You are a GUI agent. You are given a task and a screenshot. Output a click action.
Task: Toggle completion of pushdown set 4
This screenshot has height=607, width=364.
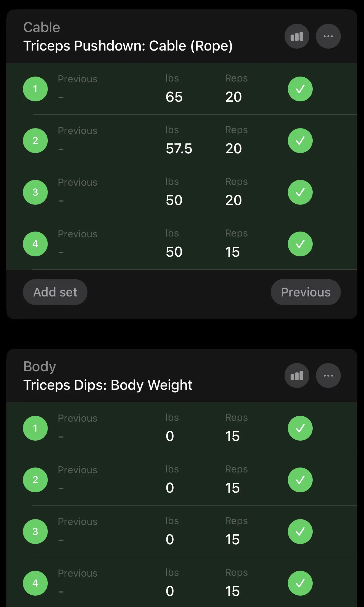(x=300, y=244)
